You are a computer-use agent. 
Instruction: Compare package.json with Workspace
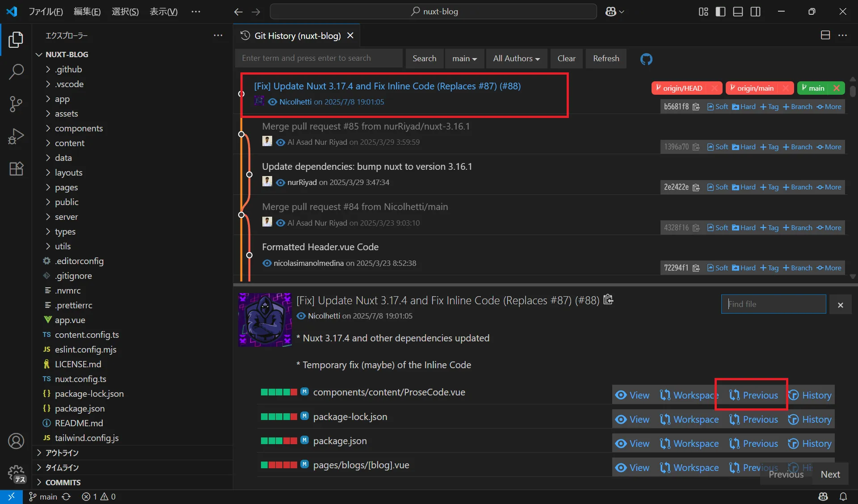click(689, 443)
